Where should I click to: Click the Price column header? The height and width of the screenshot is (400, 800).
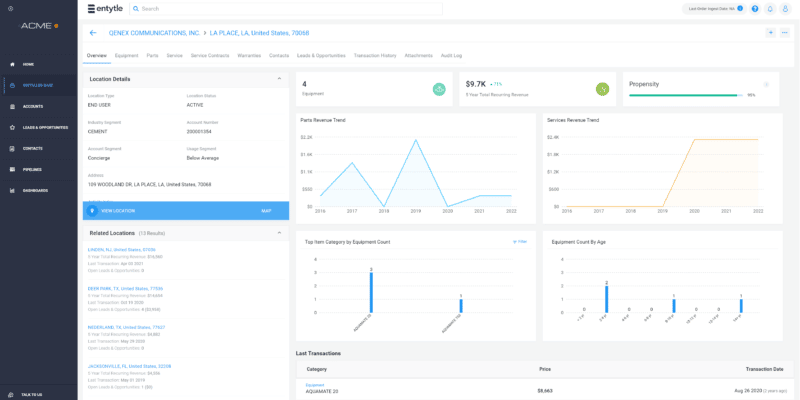click(x=545, y=369)
